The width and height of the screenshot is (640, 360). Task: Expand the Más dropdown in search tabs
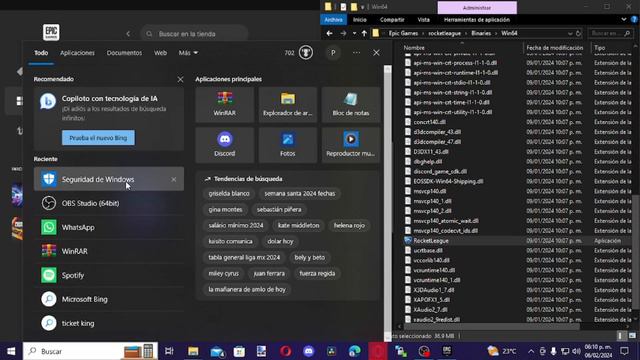click(x=188, y=53)
